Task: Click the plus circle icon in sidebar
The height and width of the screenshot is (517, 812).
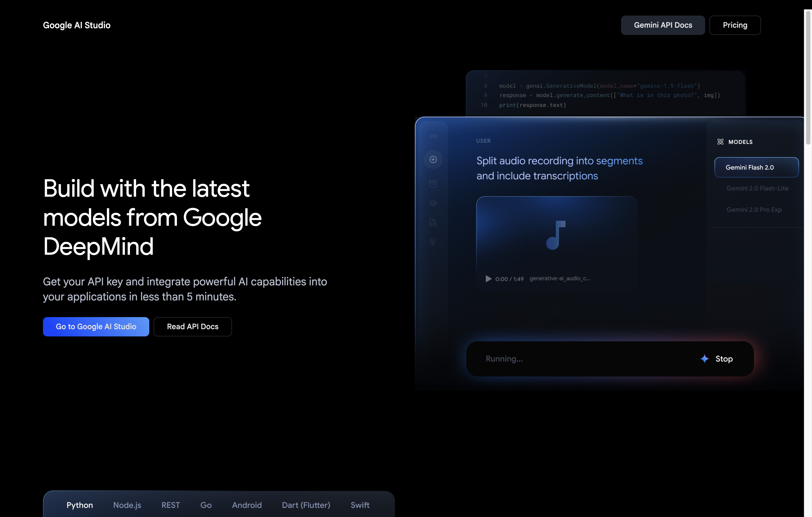Action: (433, 159)
